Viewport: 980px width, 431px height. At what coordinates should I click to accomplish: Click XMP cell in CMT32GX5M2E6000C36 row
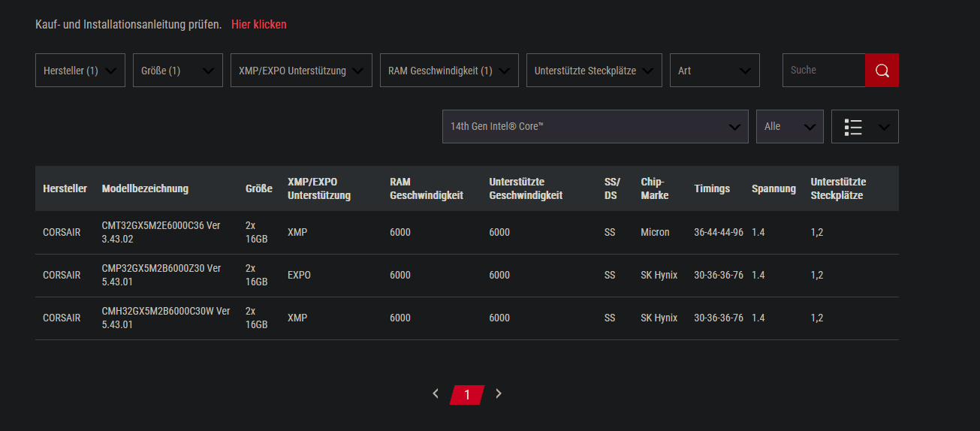click(x=297, y=233)
